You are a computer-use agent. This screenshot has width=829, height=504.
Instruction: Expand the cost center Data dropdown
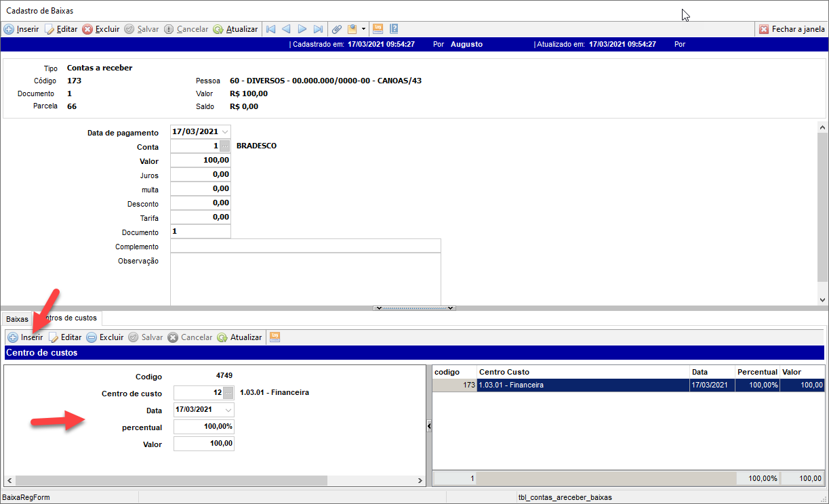[x=228, y=410]
